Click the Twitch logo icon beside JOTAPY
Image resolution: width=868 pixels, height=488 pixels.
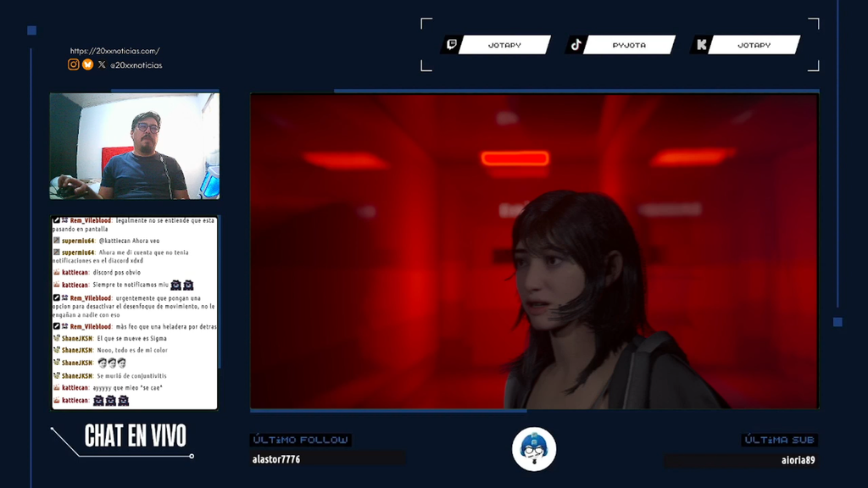click(x=452, y=44)
